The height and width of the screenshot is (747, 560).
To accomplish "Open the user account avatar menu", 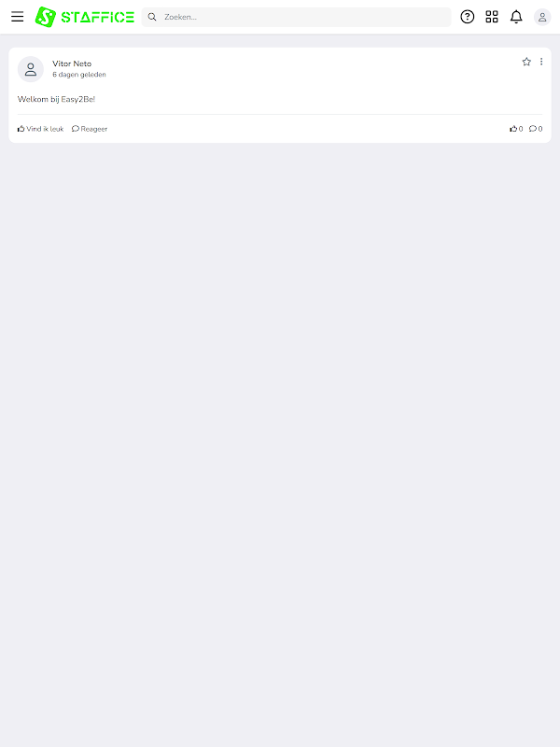I will pyautogui.click(x=542, y=17).
